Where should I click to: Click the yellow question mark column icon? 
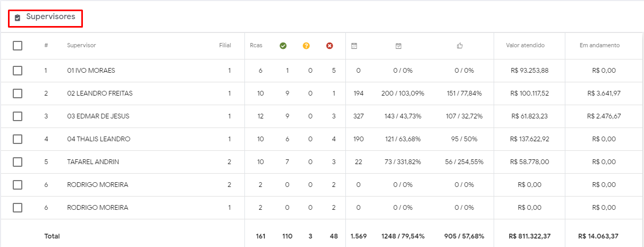tap(306, 46)
